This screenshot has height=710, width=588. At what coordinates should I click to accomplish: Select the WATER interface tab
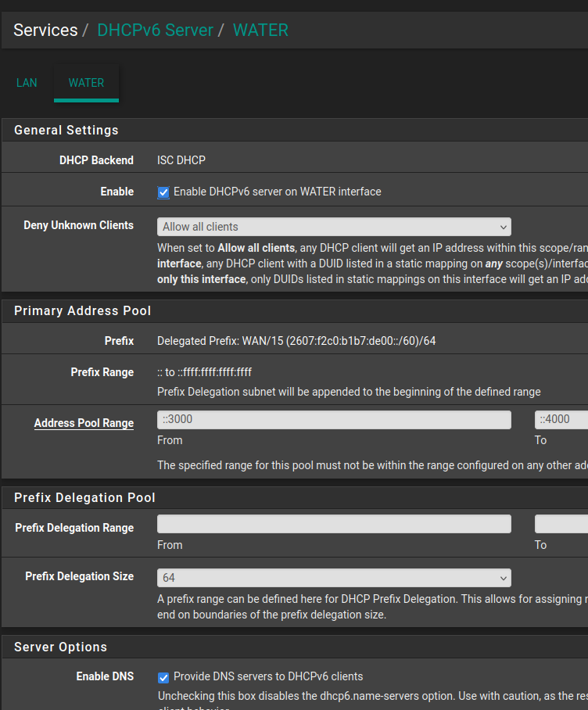coord(86,83)
